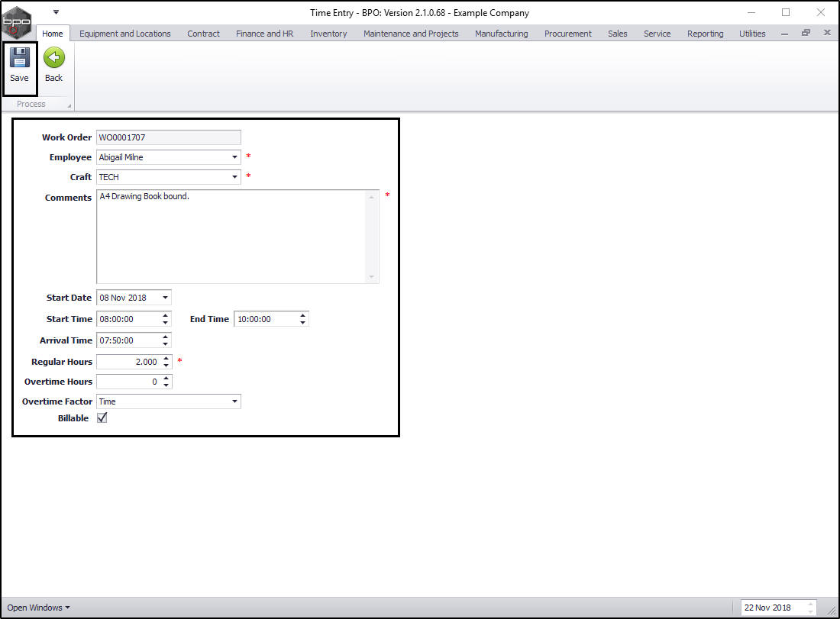Viewport: 840px width, 619px height.
Task: Expand the Craft dropdown
Action: click(234, 177)
